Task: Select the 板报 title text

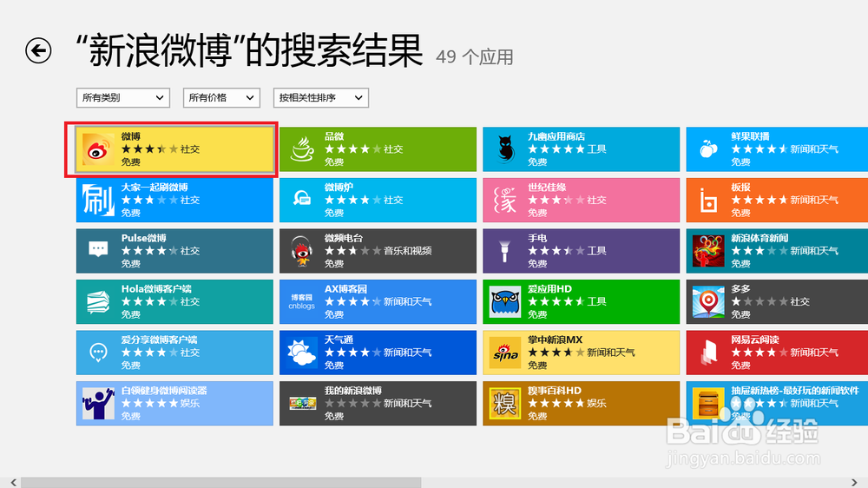Action: tap(740, 188)
